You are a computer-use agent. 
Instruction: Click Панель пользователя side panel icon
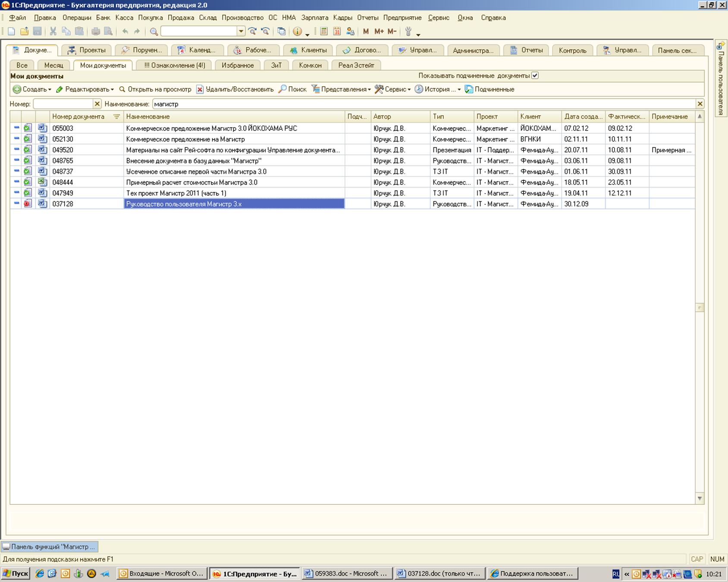click(720, 46)
